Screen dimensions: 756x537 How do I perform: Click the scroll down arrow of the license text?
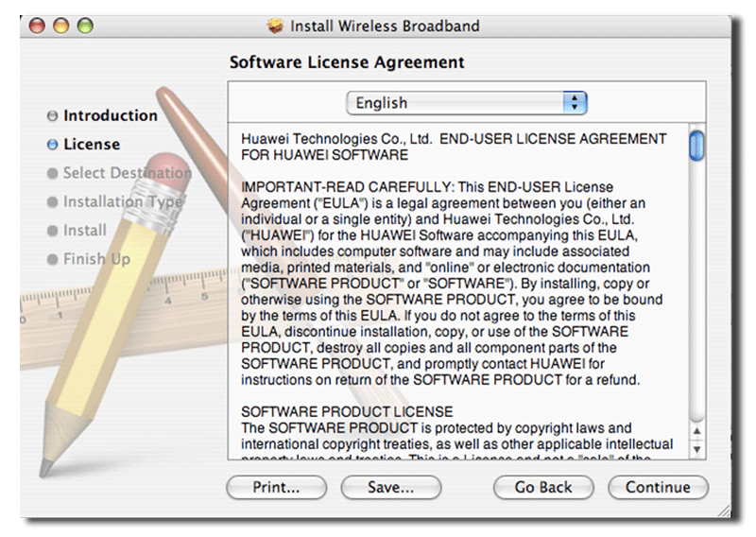[x=697, y=450]
